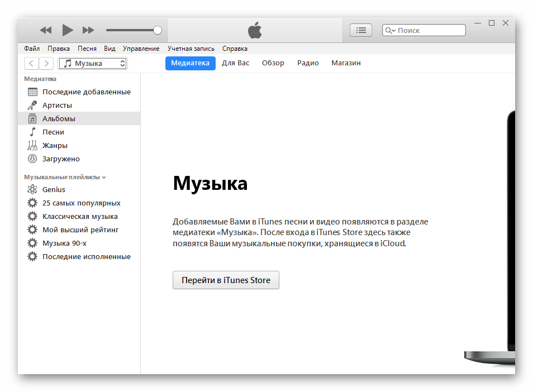
Task: Click the Play button
Action: click(68, 30)
